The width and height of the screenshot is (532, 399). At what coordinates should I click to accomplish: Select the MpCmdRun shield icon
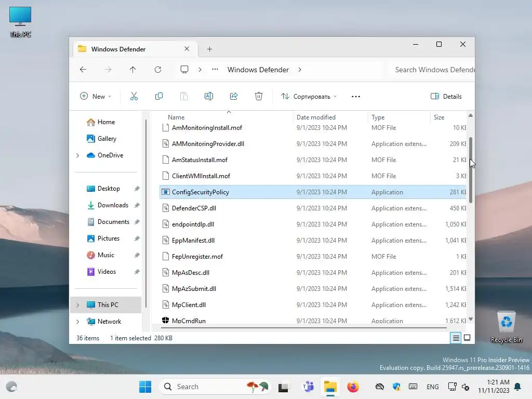click(x=166, y=320)
